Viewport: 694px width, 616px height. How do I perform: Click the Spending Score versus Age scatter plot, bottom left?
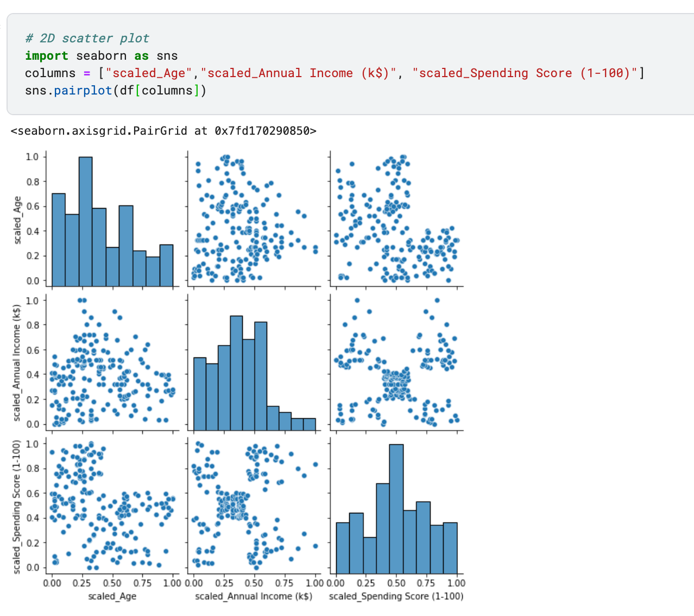pyautogui.click(x=112, y=506)
